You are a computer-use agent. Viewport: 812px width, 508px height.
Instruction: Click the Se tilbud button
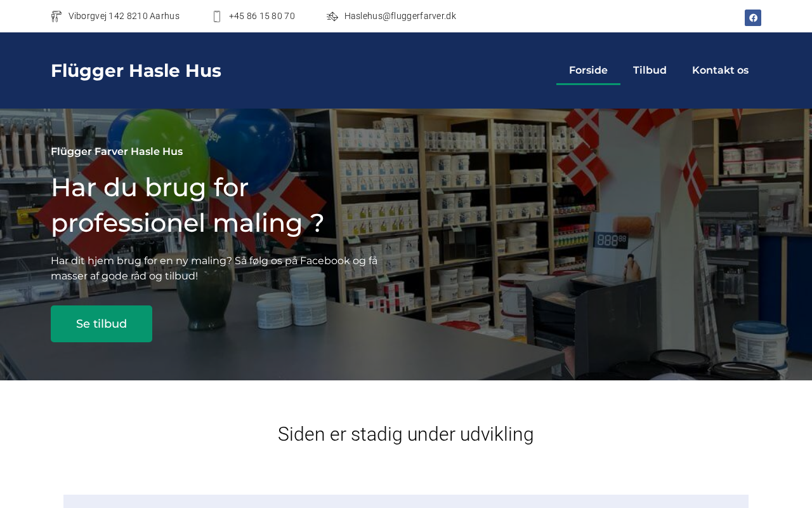101,324
